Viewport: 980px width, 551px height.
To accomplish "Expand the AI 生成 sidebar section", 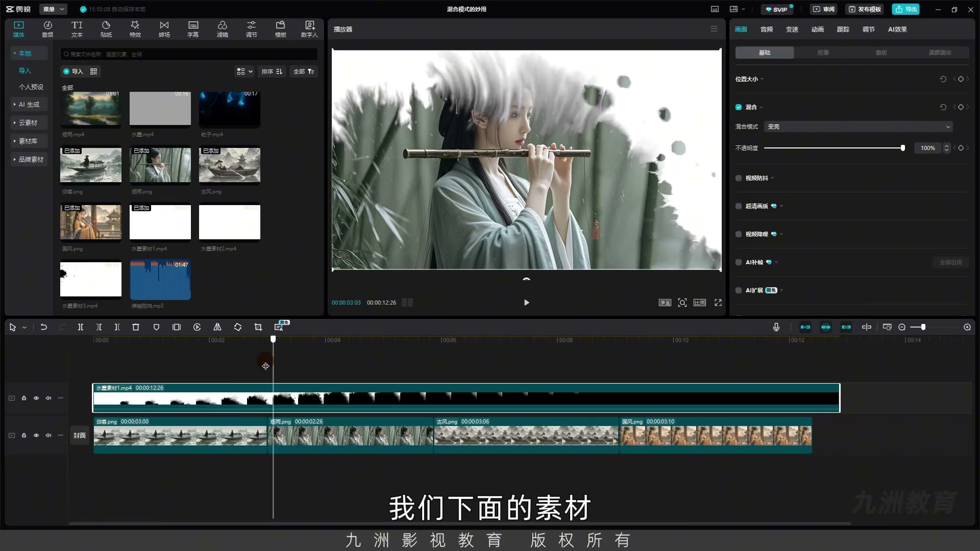I will [29, 105].
